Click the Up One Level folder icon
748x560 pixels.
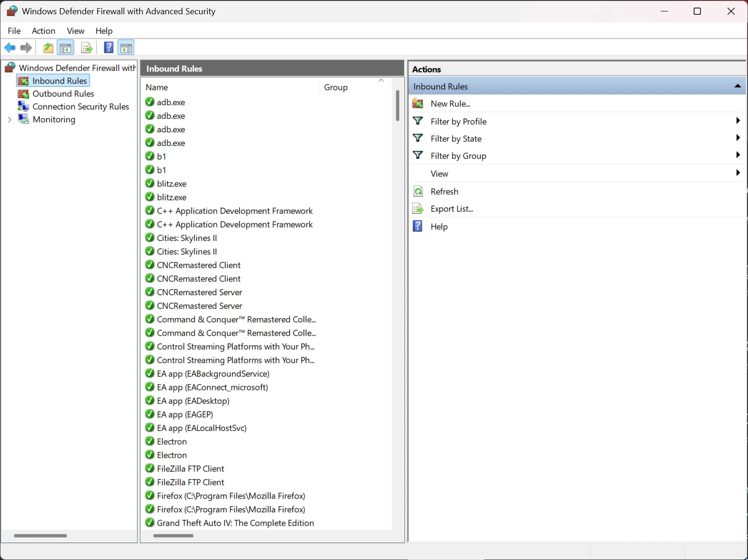coord(48,48)
